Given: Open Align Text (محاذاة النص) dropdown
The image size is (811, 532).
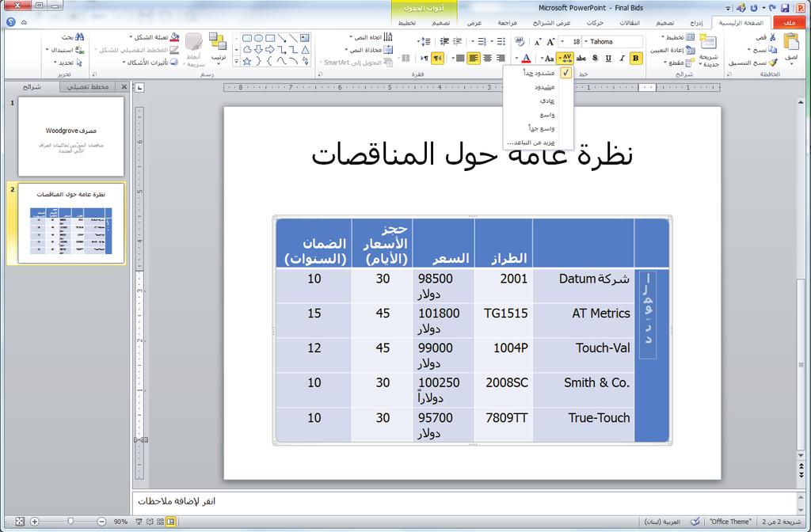Looking at the screenshot, I should pyautogui.click(x=369, y=50).
